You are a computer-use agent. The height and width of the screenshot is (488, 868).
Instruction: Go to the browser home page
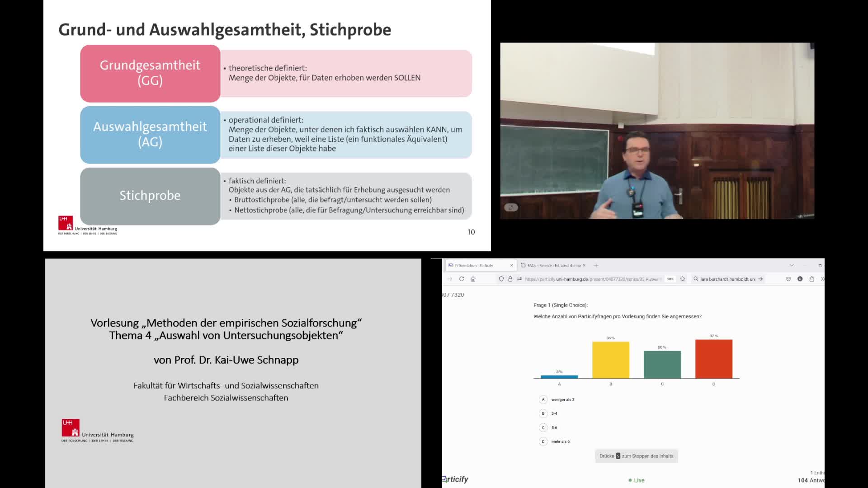click(x=473, y=279)
